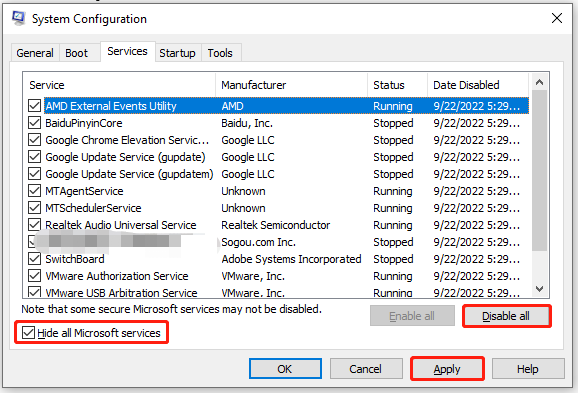Click Google Update Service (gupdate) name text
The height and width of the screenshot is (393, 578).
coord(125,157)
